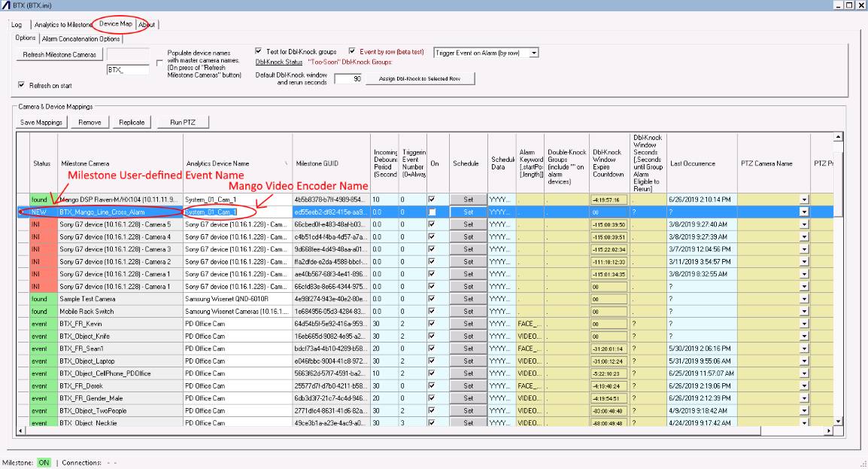
Task: Click Samsung Wisenet QND-6010R device cell
Action: tap(238, 299)
